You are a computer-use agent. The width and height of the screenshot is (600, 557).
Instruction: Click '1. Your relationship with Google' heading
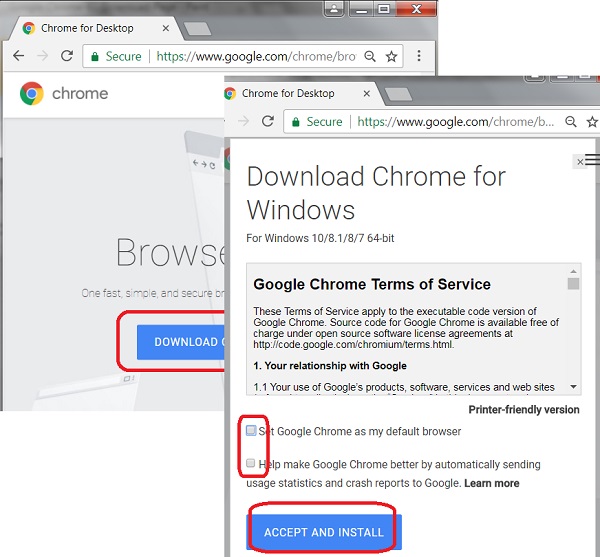330,366
